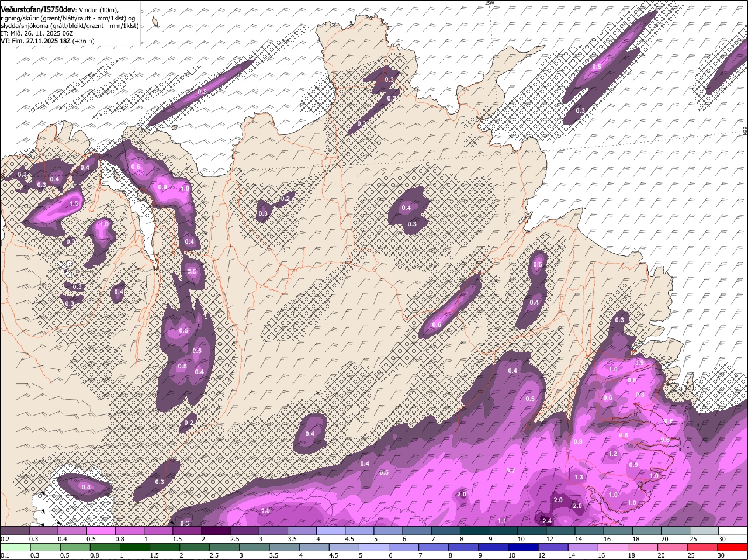The image size is (748, 560).
Task: Click the '2.4' precipitation value on the map
Action: (x=547, y=521)
